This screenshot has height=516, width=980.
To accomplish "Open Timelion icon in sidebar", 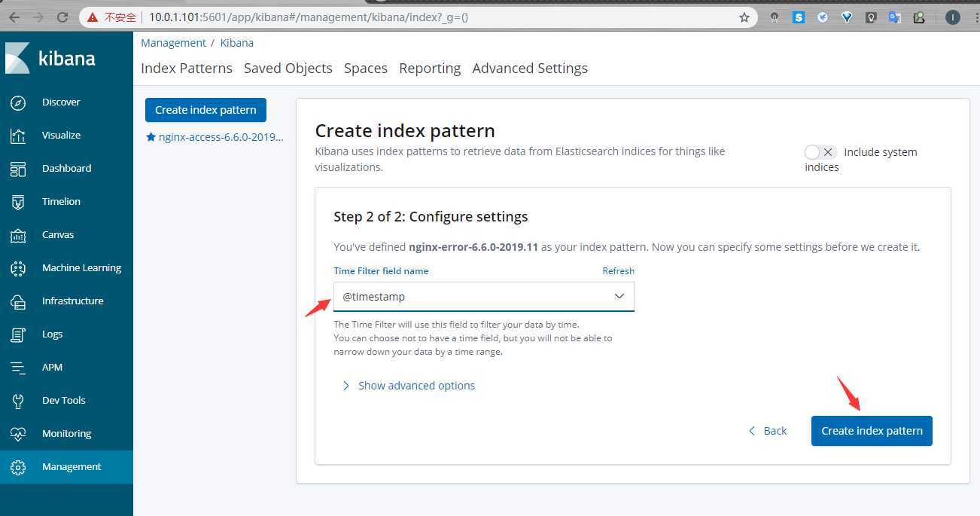I will pos(18,202).
